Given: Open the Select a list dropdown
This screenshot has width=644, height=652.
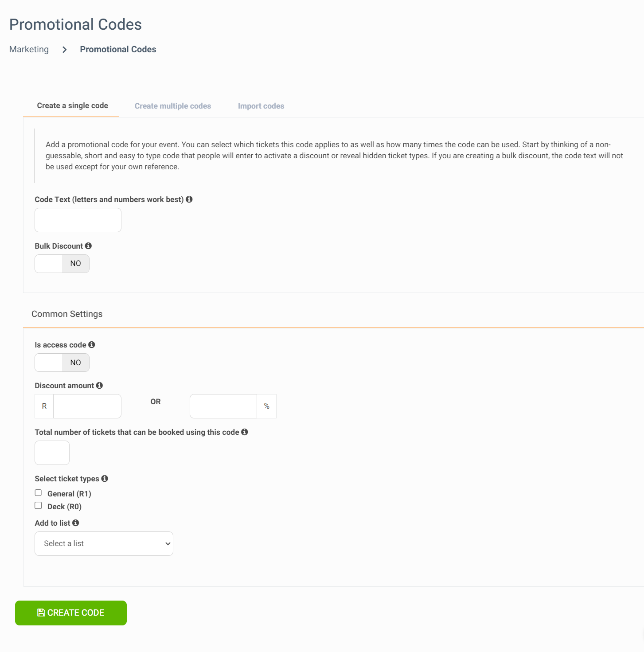Looking at the screenshot, I should coord(104,543).
